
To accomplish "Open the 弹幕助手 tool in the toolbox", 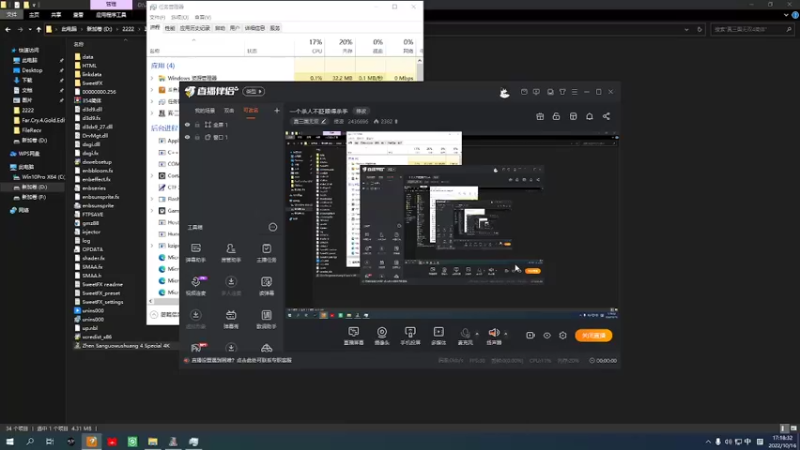I will [195, 253].
